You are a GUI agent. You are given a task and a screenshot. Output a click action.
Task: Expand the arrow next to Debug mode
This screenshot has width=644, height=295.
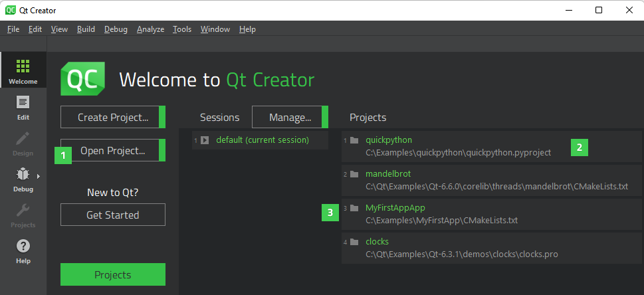point(38,176)
